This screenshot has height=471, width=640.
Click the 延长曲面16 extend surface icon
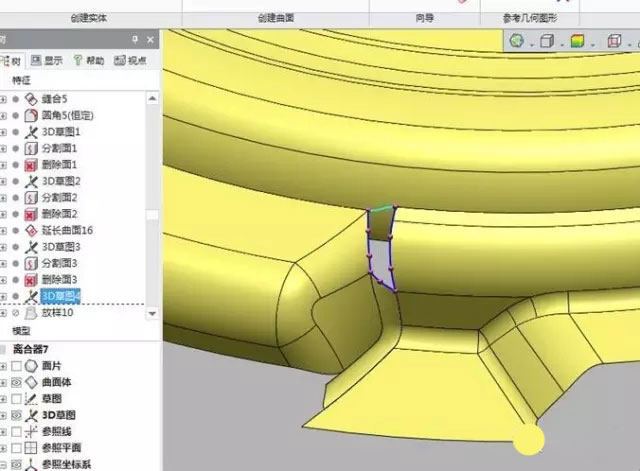pyautogui.click(x=31, y=230)
